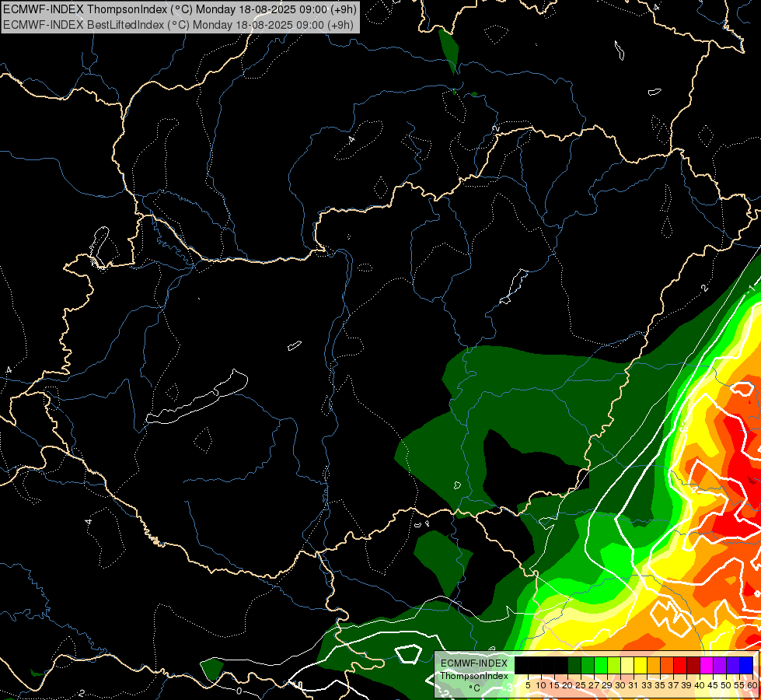Click the legend's ThompsonIndex caption

[474, 677]
